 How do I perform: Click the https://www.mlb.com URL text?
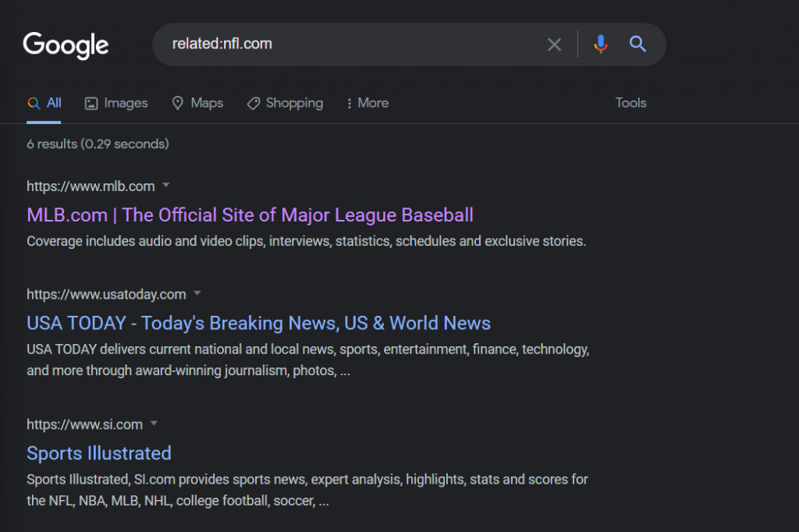(x=91, y=186)
